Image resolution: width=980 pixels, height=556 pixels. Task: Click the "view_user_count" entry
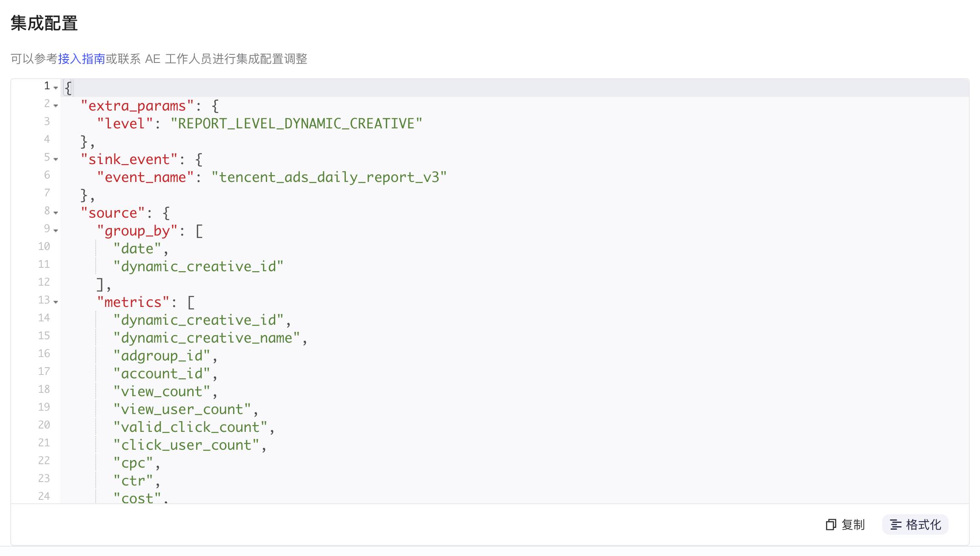182,409
